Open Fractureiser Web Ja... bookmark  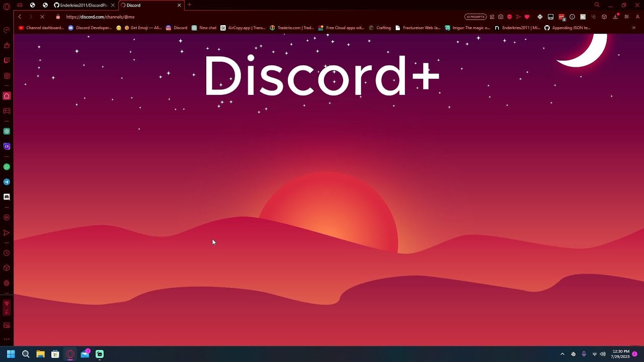click(418, 28)
